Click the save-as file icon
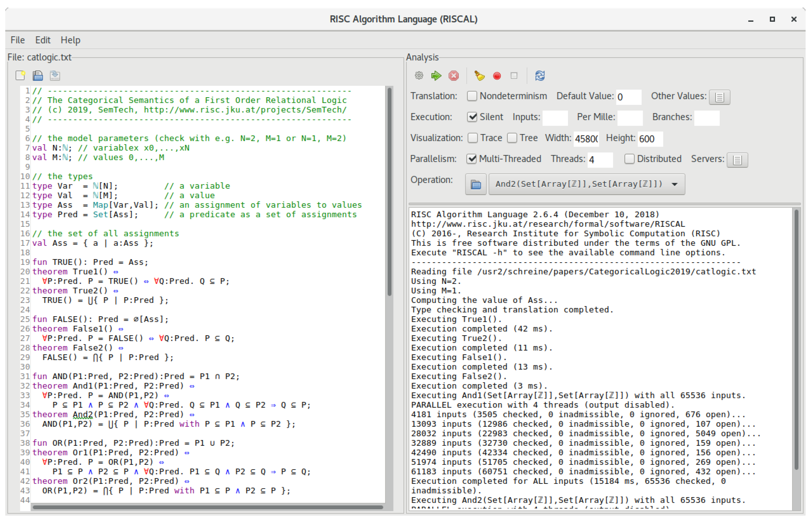The height and width of the screenshot is (522, 812). [55, 76]
